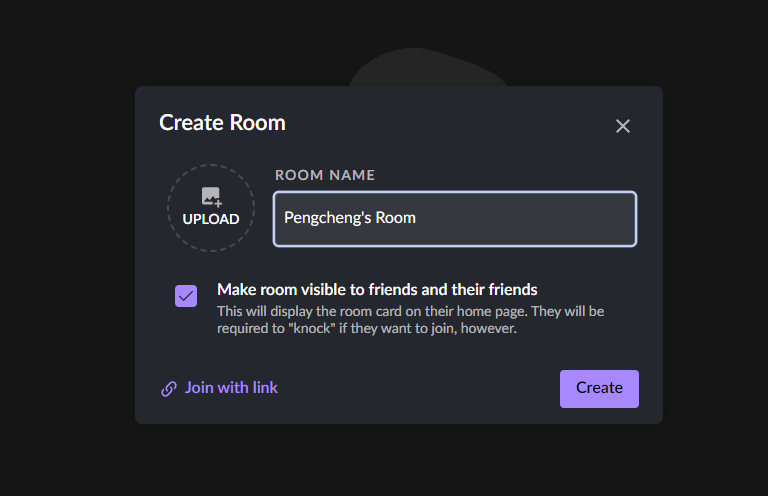
Task: Click the purple Create button
Action: (x=599, y=389)
